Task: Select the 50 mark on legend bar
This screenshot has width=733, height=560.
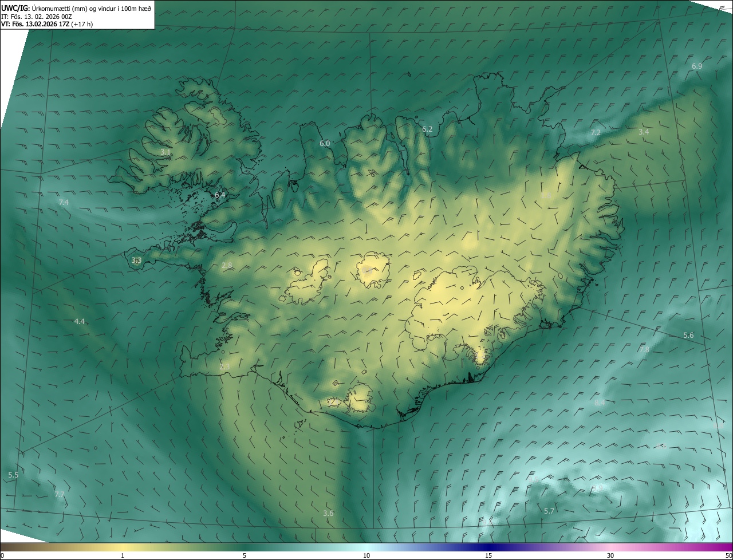Action: coord(728,555)
